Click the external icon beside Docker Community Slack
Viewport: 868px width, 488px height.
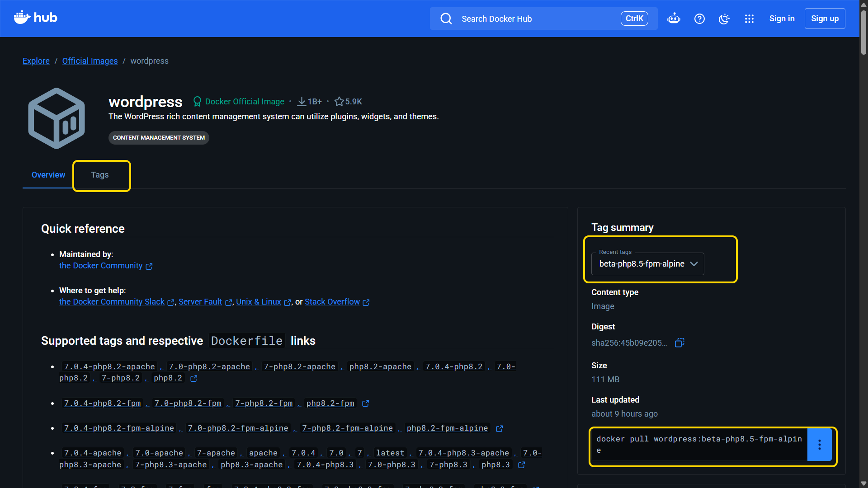171,303
